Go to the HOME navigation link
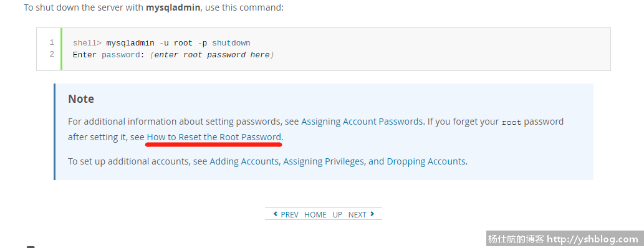Image resolution: width=644 pixels, height=248 pixels. pyautogui.click(x=315, y=215)
